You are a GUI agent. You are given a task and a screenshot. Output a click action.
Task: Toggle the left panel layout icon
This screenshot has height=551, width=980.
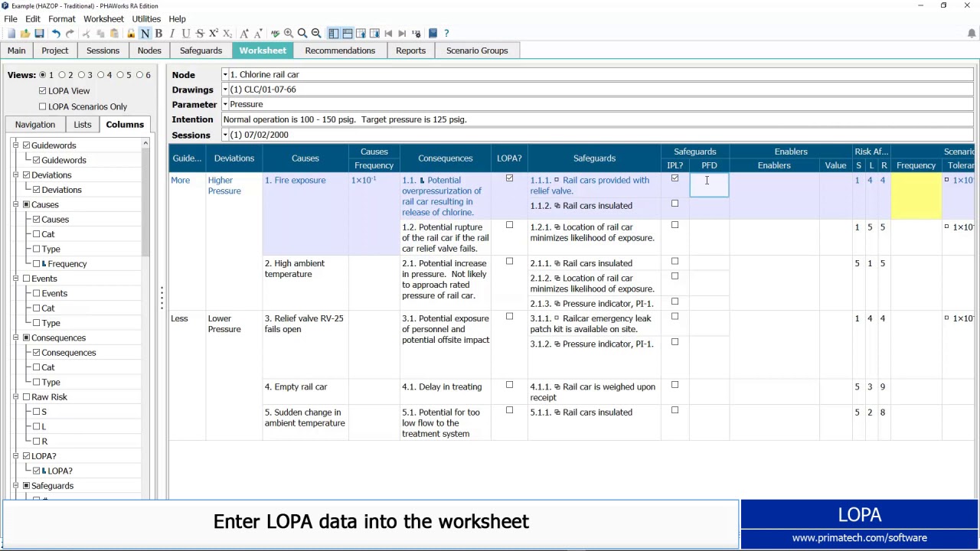pos(333,34)
